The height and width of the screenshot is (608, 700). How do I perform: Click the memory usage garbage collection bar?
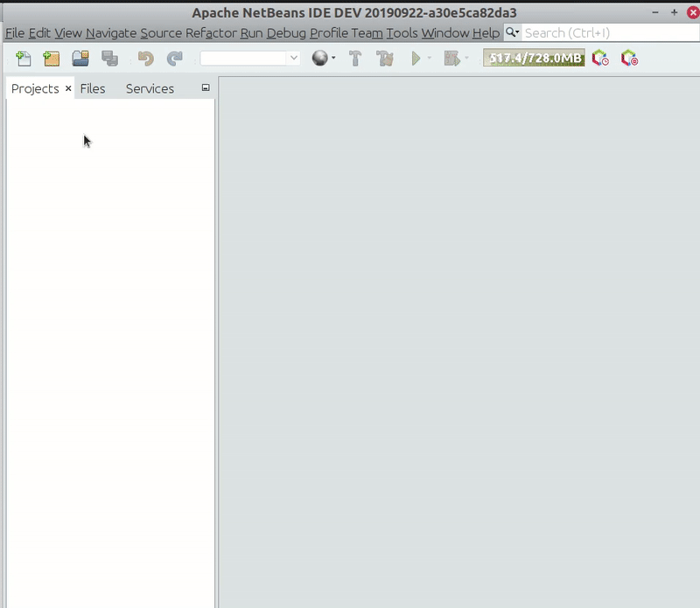click(x=534, y=58)
